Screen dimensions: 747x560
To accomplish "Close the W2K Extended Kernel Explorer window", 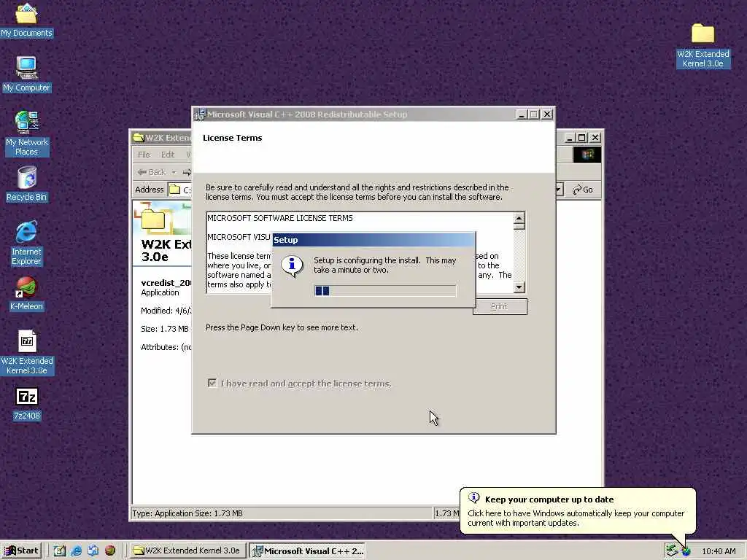I will [x=595, y=138].
